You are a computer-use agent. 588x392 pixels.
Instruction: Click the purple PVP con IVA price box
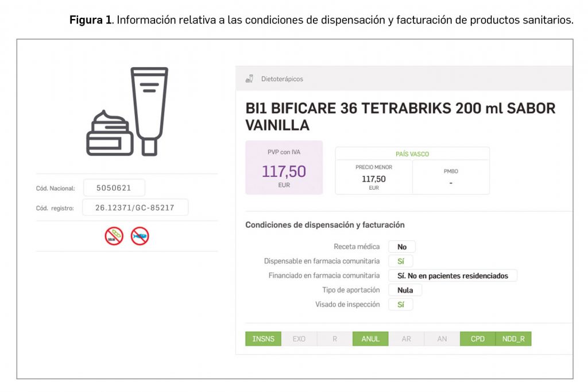pyautogui.click(x=284, y=168)
